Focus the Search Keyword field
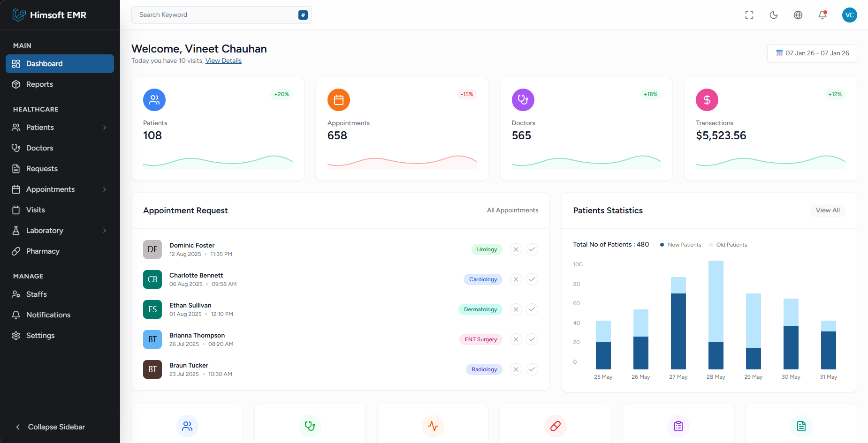868x443 pixels. 216,15
